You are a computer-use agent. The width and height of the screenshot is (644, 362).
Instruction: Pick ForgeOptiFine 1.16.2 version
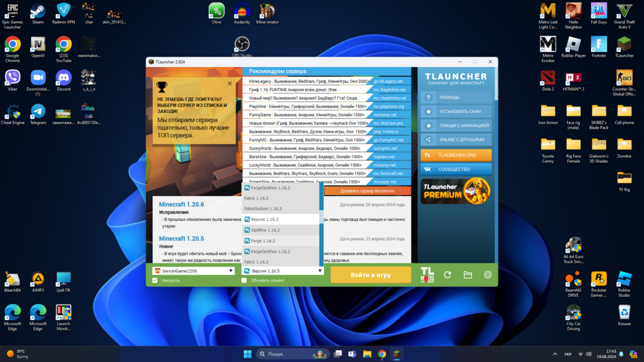pos(281,251)
